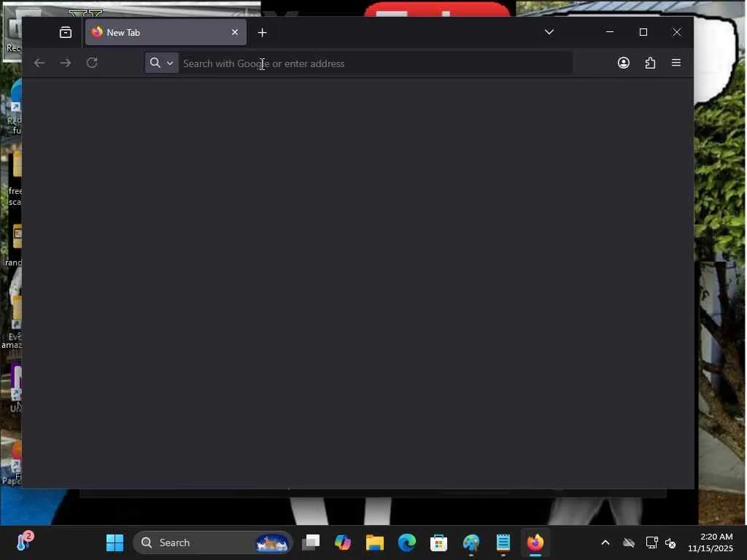The image size is (747, 560).
Task: Open the weather widget on taskbar
Action: point(24,542)
